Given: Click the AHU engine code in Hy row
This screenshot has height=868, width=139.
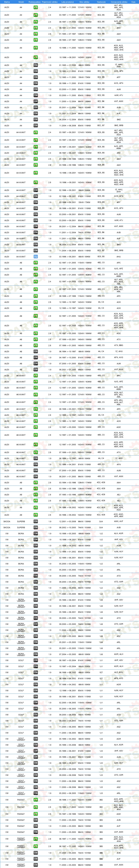Looking at the screenshot, I should (x=119, y=257).
